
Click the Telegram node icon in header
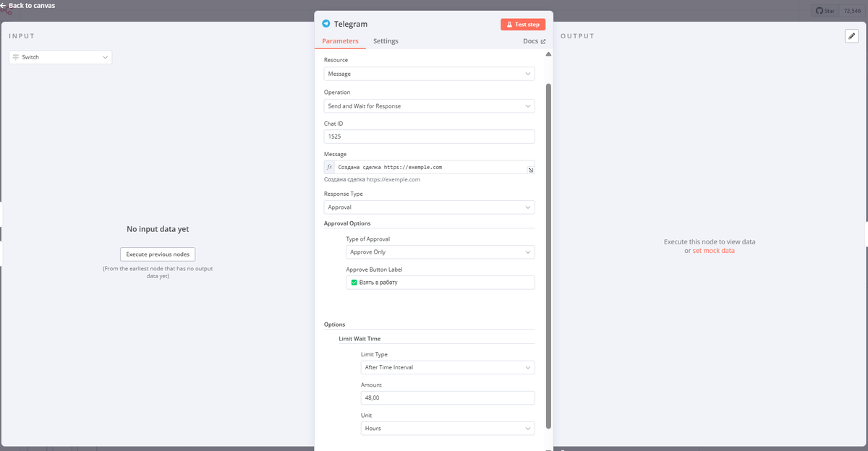pyautogui.click(x=326, y=24)
